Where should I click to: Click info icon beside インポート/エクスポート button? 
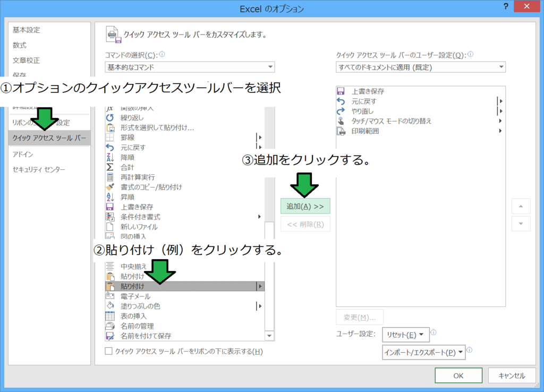[469, 350]
